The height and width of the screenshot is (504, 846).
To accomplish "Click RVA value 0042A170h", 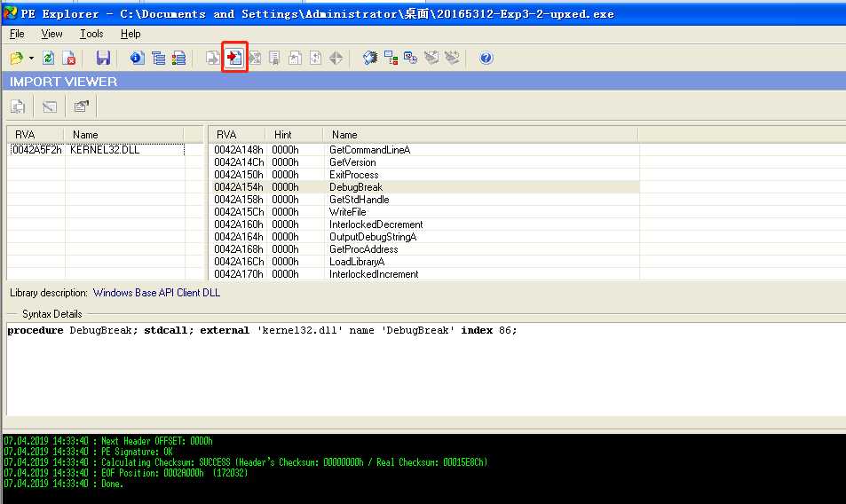I will (x=239, y=274).
